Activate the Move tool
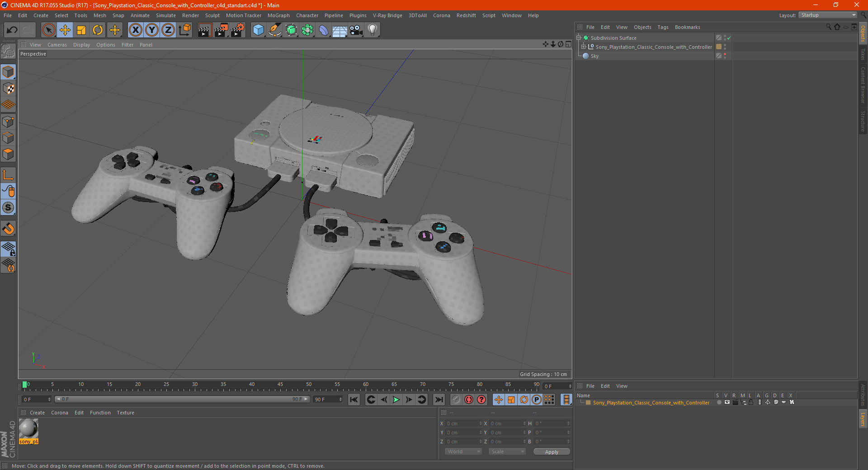The image size is (868, 470). point(65,30)
